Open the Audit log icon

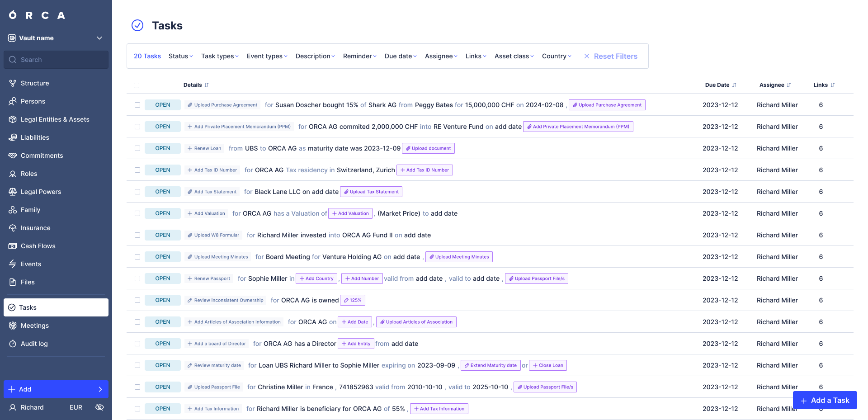tap(13, 344)
